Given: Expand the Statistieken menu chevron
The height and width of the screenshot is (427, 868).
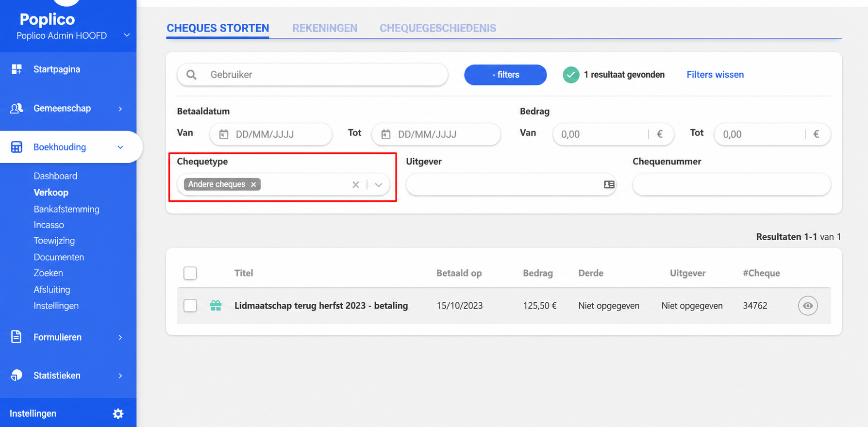Looking at the screenshot, I should click(x=120, y=376).
